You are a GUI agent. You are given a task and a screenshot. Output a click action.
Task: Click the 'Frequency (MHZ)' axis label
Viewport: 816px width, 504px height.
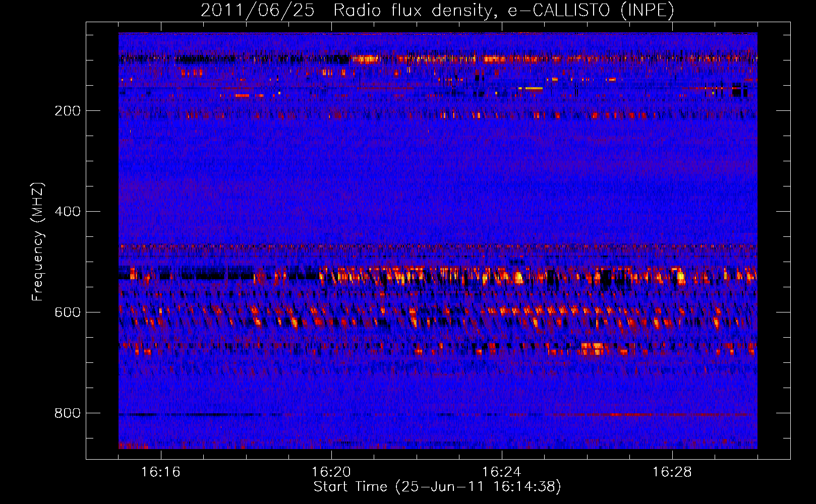38,242
